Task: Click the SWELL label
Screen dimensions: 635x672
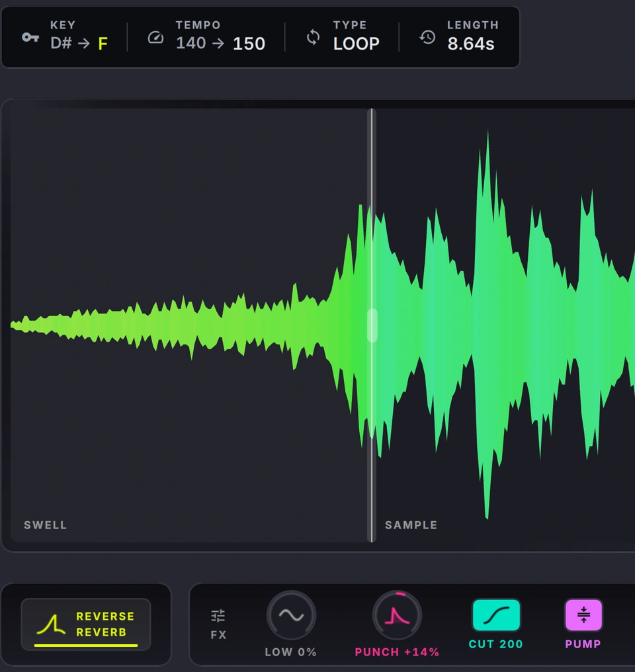Action: pyautogui.click(x=46, y=525)
